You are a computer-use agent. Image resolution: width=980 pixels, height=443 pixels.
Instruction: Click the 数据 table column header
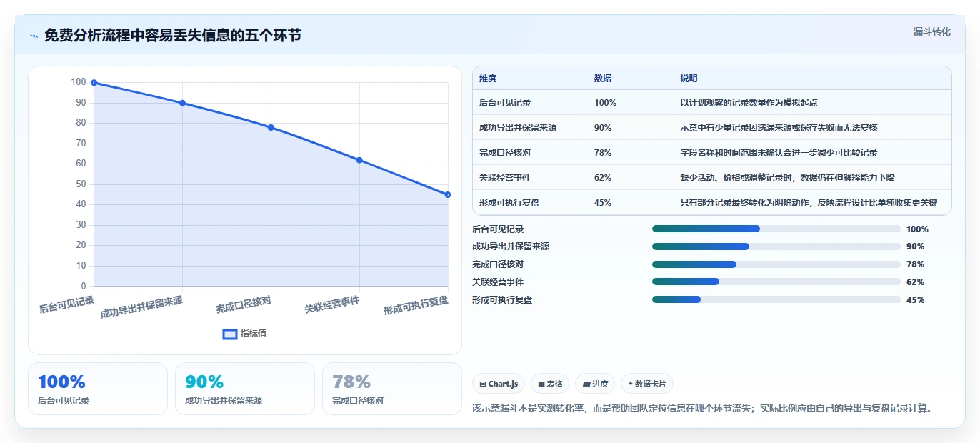(603, 79)
